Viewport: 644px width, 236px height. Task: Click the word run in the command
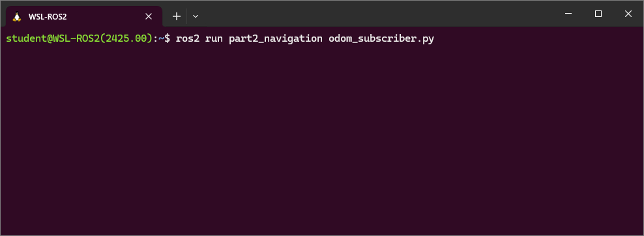[214, 39]
